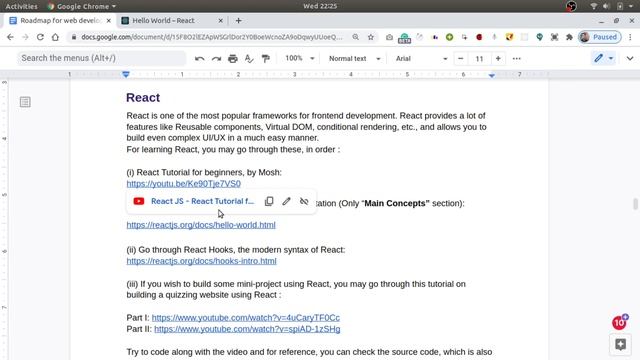This screenshot has width=640, height=360.
Task: Open the youtu.be/Ke90Tje7VS0 link
Action: click(184, 184)
